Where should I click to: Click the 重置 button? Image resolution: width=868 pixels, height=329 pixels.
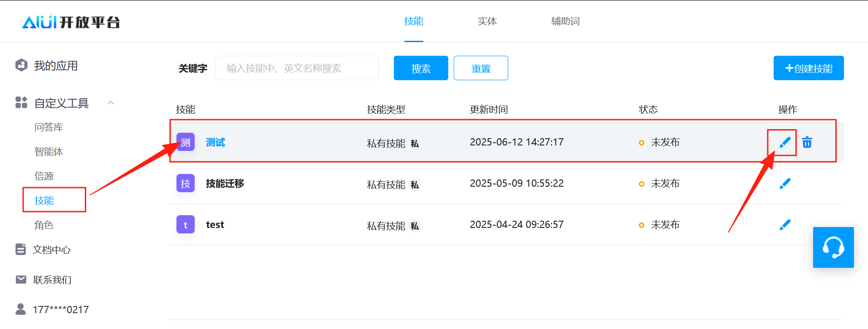click(x=481, y=68)
